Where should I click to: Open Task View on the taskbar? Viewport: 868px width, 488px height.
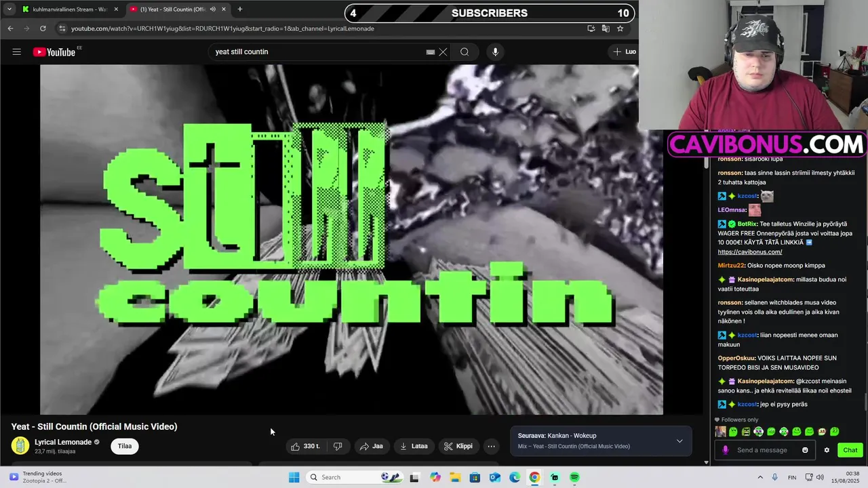point(414,477)
